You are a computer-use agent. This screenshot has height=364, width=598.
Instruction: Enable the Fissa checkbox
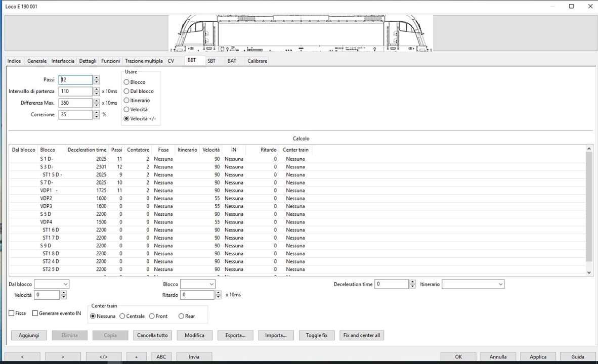(12, 313)
